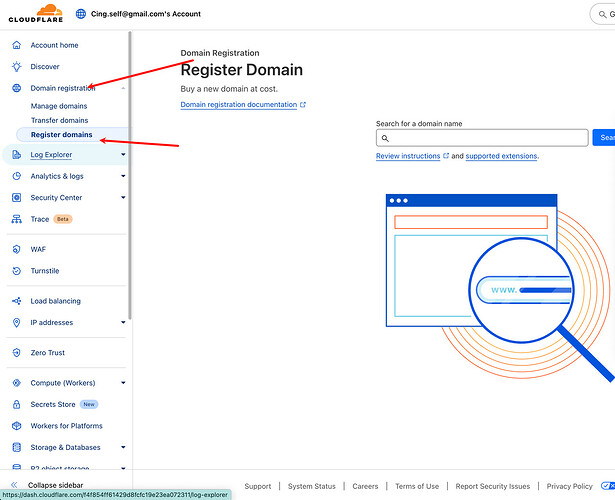Click the Secrets Store lock icon
This screenshot has width=615, height=500.
click(x=16, y=405)
